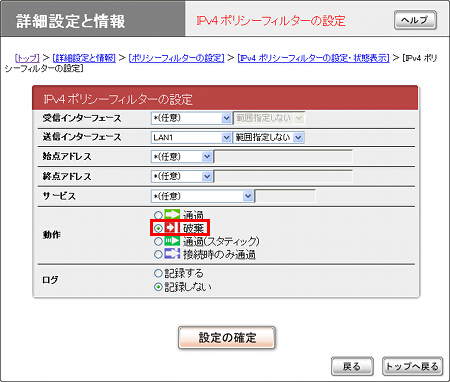Enable logging with 記録する radio
The image size is (450, 382).
pos(158,273)
